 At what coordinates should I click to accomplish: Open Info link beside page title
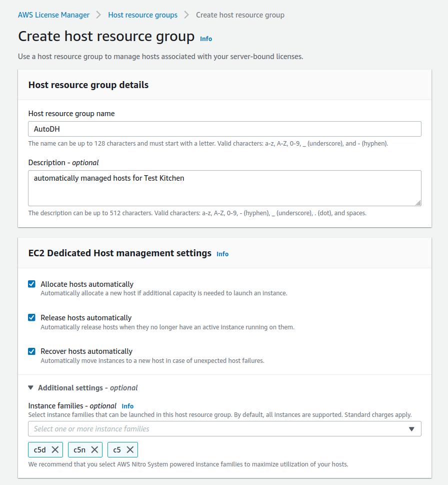[206, 39]
